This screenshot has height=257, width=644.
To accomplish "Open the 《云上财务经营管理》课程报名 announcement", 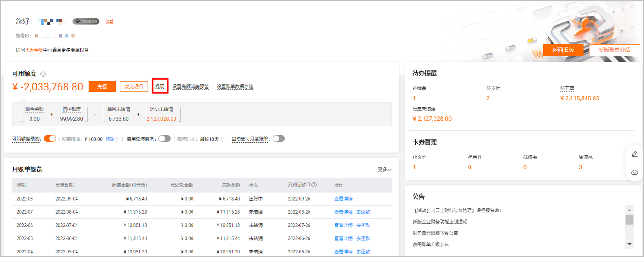I will pyautogui.click(x=457, y=210).
